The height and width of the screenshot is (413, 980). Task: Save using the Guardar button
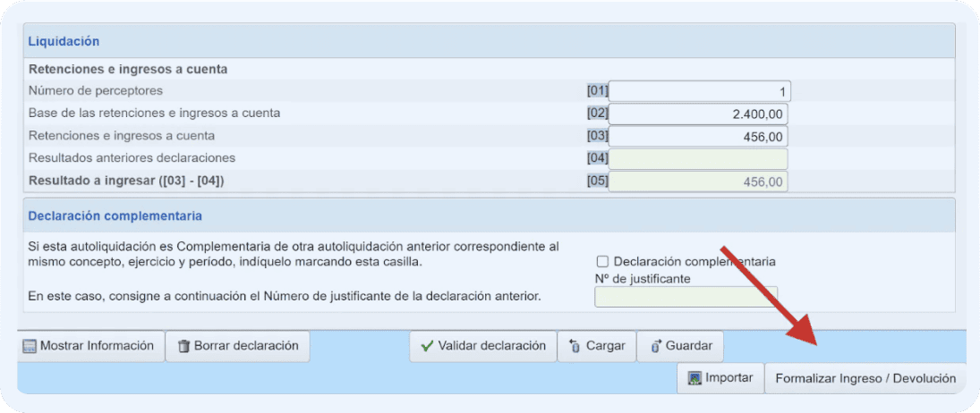click(680, 346)
